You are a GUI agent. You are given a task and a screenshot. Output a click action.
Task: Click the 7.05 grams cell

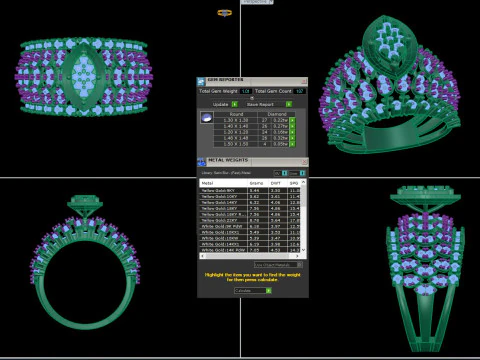[x=258, y=250]
